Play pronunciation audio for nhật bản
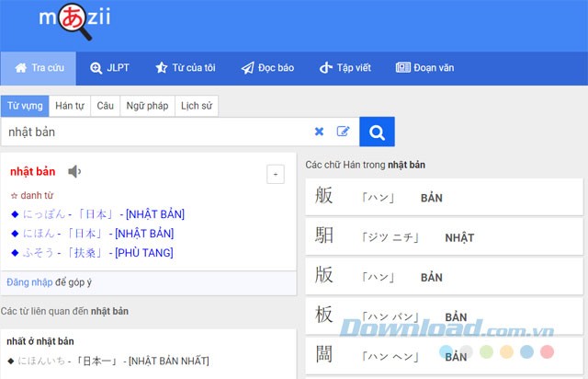This screenshot has width=588, height=379. 74,172
